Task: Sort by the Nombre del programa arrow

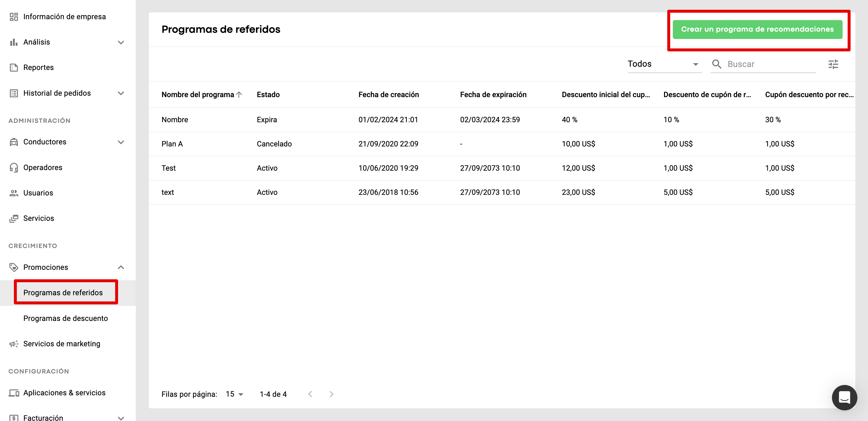Action: [x=239, y=94]
